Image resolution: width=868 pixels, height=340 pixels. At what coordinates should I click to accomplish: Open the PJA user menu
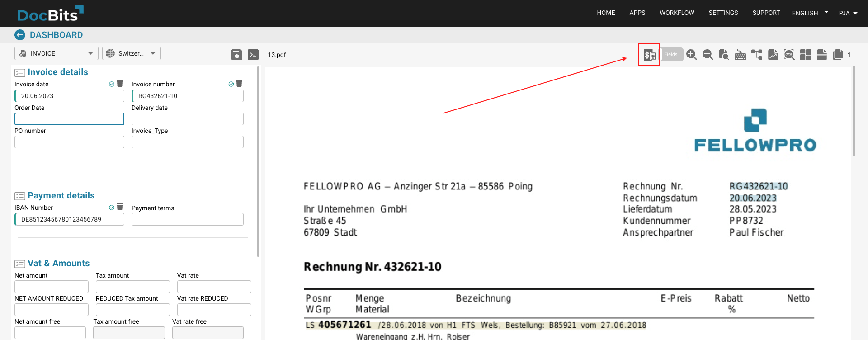(848, 13)
